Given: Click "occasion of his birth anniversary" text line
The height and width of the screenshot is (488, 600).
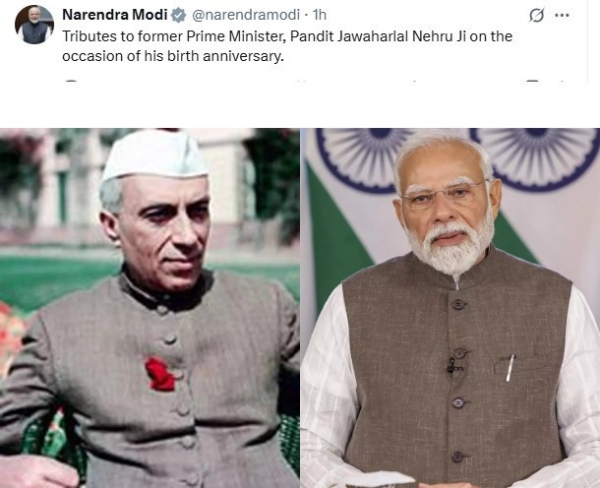Looking at the screenshot, I should tap(173, 56).
